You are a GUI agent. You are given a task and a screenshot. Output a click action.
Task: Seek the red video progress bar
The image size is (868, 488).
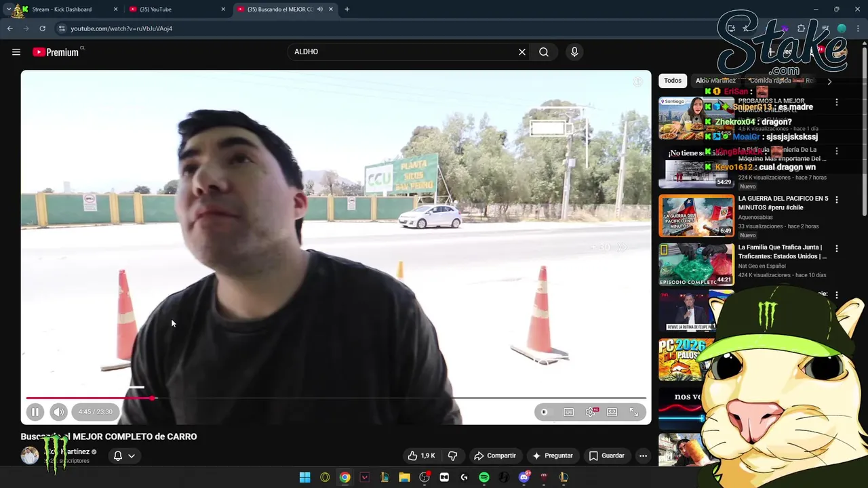click(x=336, y=398)
